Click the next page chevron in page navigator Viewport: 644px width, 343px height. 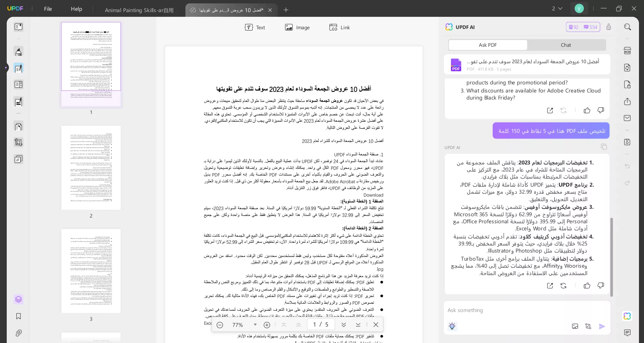(343, 325)
